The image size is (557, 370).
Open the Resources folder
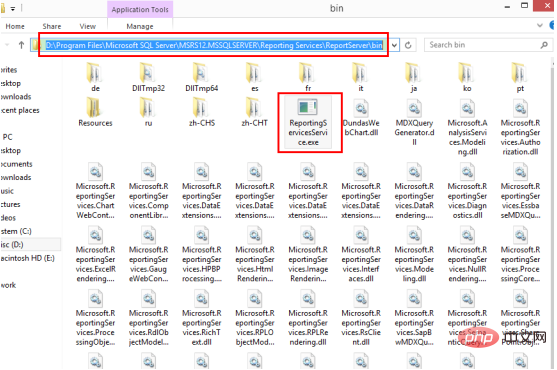tap(95, 112)
